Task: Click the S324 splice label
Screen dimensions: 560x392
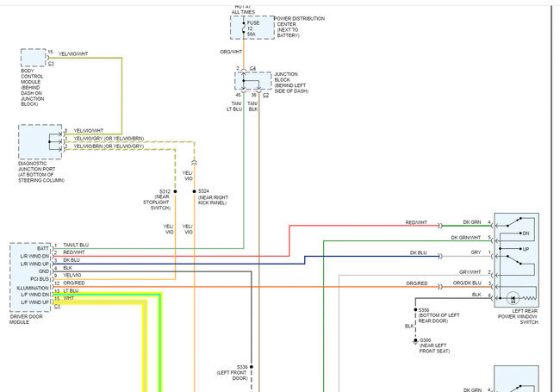Action: 203,191
